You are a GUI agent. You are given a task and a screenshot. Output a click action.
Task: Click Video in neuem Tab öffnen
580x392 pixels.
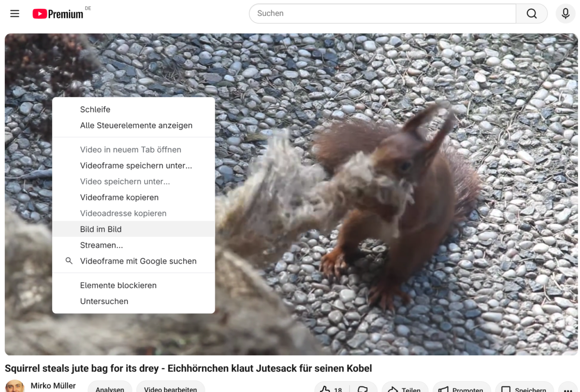[133, 150]
